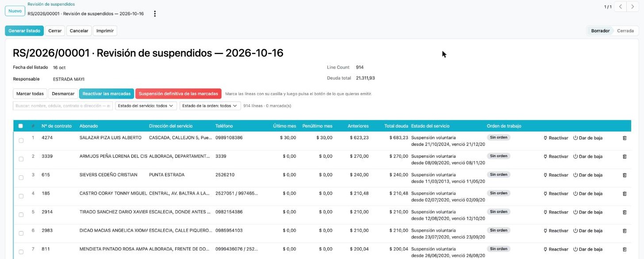This screenshot has height=259, width=644.
Task: Click Marcar todas button
Action: pos(30,94)
